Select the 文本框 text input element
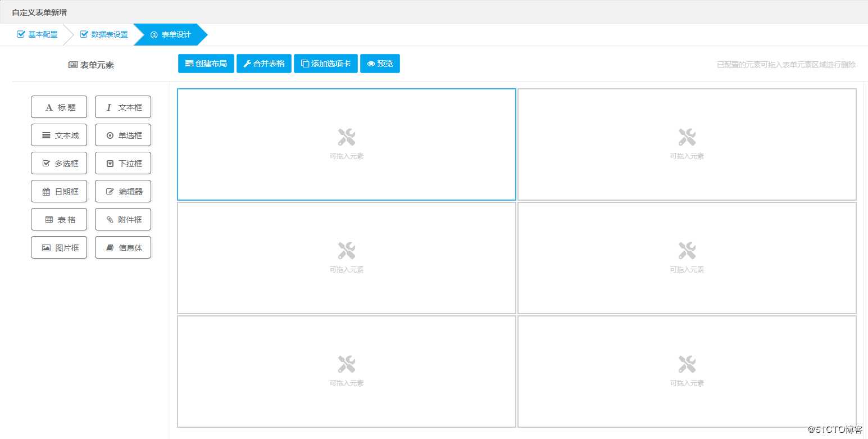This screenshot has height=439, width=868. [x=123, y=107]
